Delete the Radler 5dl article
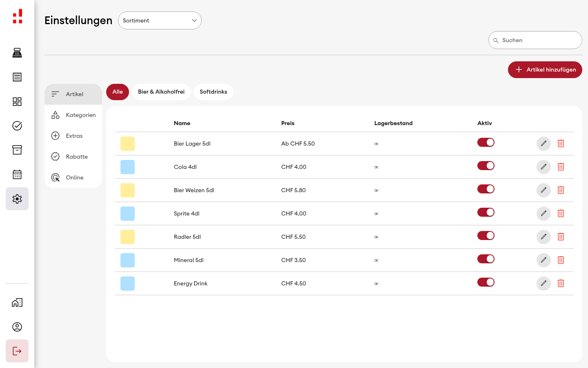The height and width of the screenshot is (368, 588). click(x=561, y=237)
